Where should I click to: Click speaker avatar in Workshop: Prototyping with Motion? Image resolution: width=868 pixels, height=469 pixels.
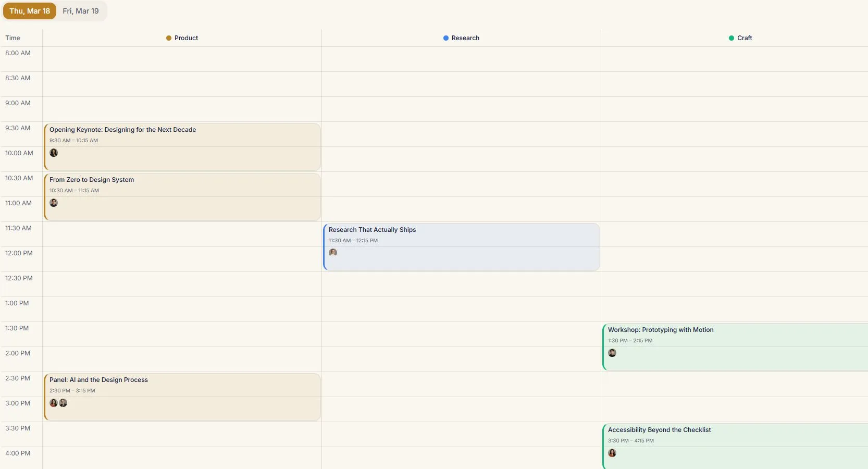[x=612, y=353]
